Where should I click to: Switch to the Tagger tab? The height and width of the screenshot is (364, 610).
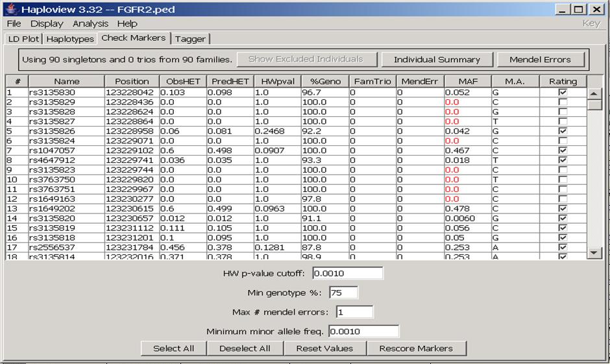click(x=190, y=39)
